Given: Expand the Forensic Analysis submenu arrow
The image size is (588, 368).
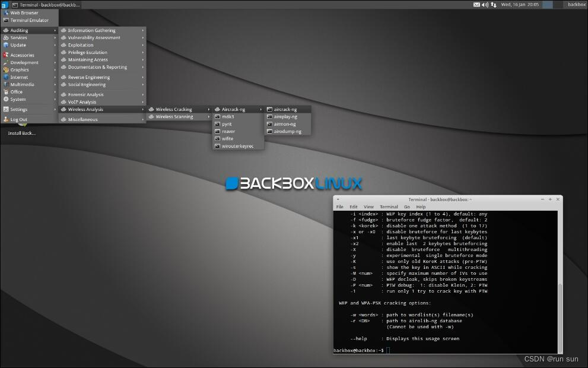Looking at the screenshot, I should [143, 94].
